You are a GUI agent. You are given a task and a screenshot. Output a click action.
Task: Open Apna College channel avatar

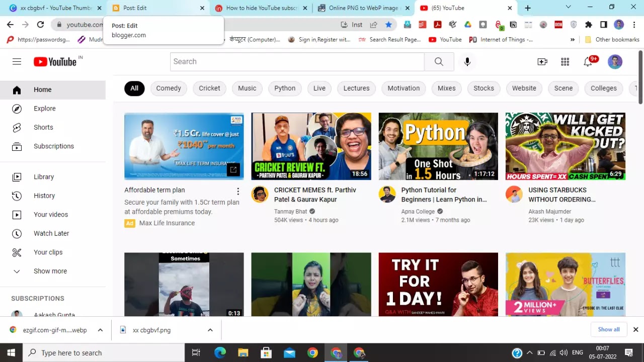point(387,194)
